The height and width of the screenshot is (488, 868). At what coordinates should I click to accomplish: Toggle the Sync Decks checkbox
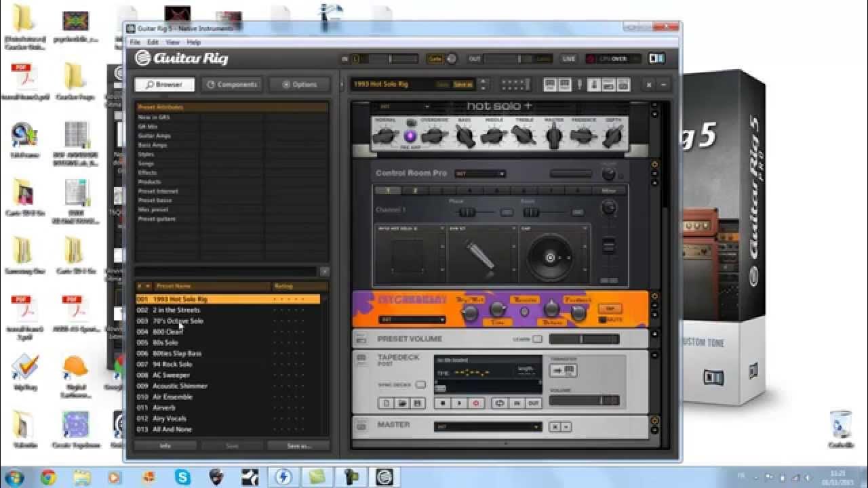(x=420, y=385)
